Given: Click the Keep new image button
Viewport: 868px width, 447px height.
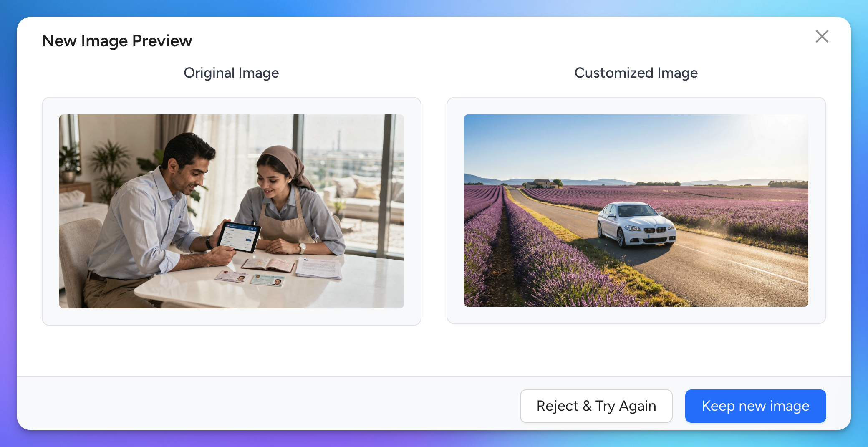Looking at the screenshot, I should tap(755, 406).
